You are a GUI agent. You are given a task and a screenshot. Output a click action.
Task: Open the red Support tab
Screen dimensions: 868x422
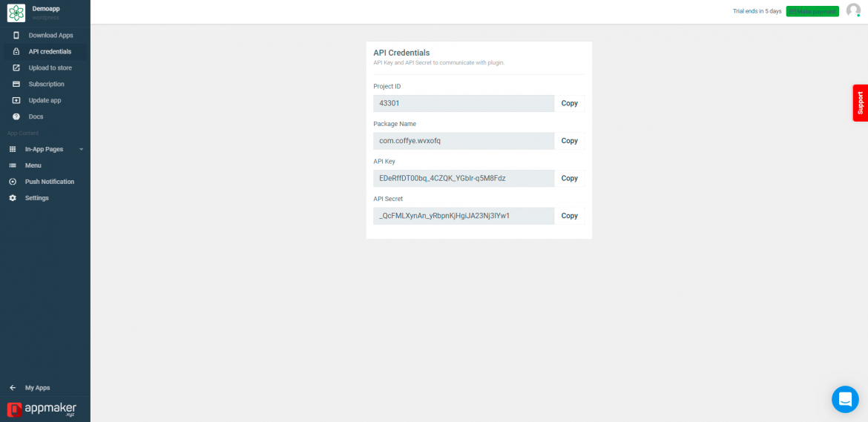[861, 103]
